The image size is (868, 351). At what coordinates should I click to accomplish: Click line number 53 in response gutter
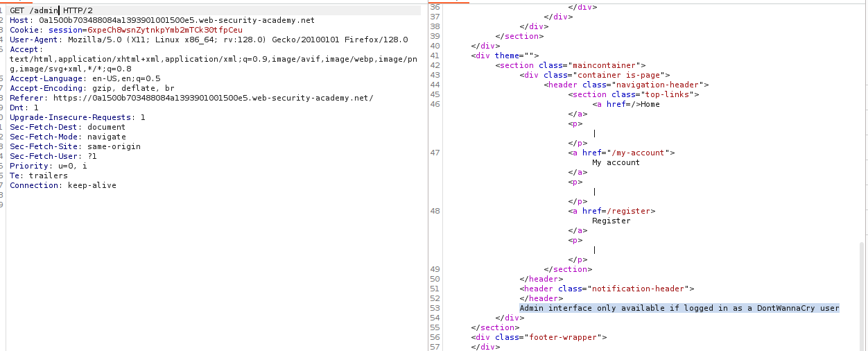click(435, 308)
